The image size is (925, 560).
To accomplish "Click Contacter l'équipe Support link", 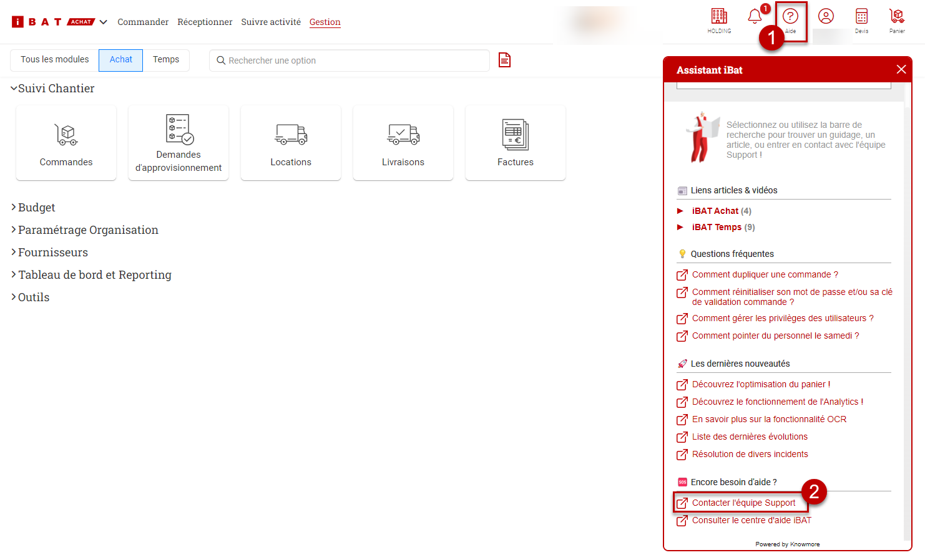I will 743,503.
